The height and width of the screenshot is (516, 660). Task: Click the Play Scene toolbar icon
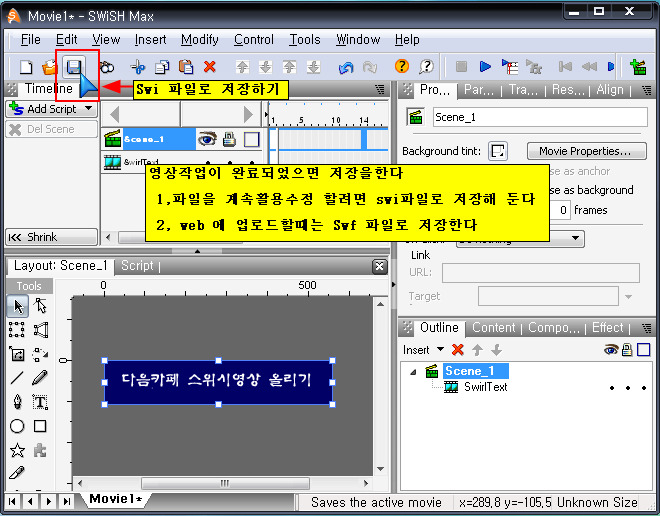coord(510,66)
